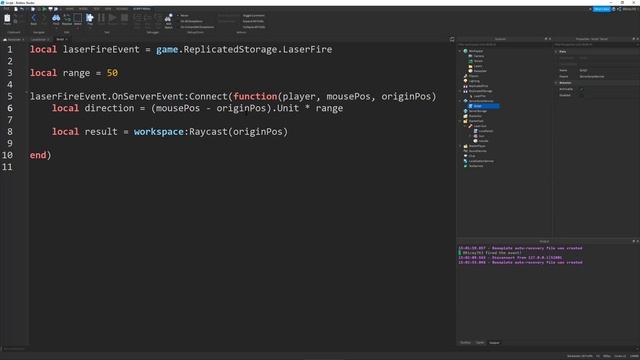Click the Paste clipboard icon
Image resolution: width=640 pixels, height=360 pixels.
[7, 18]
